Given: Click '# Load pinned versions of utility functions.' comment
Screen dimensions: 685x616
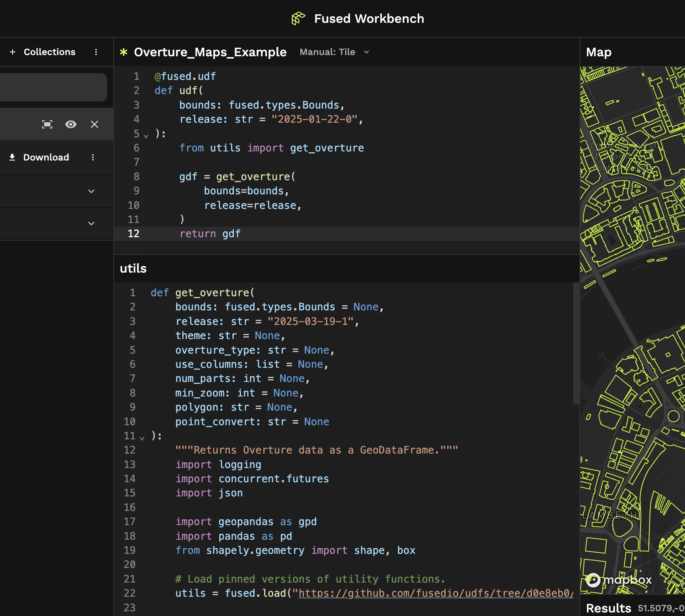Looking at the screenshot, I should click(x=310, y=579).
